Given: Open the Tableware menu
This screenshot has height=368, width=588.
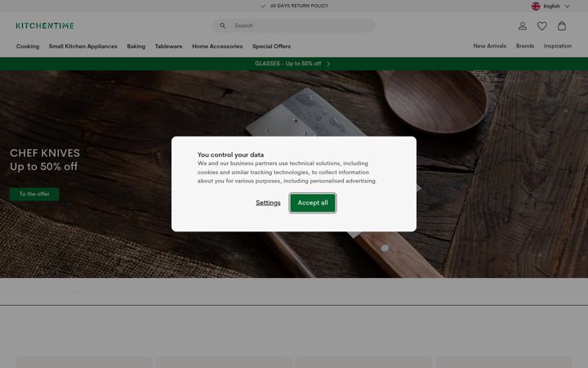Looking at the screenshot, I should pyautogui.click(x=168, y=46).
